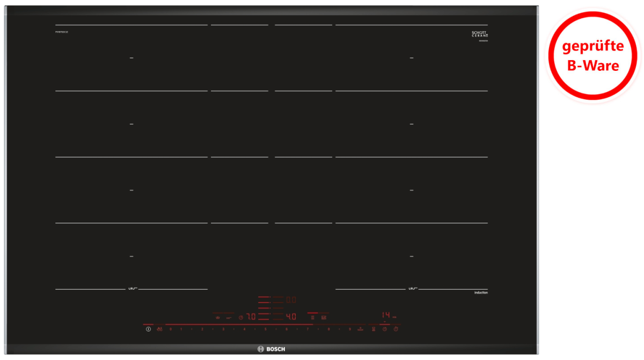Tap the frying sensor pan icon
Image resolution: width=644 pixels, height=360 pixels.
[229, 318]
